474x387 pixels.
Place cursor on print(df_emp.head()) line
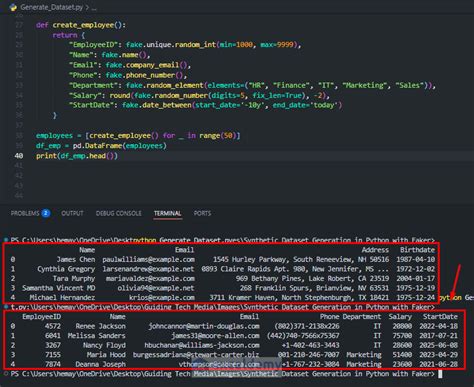click(77, 156)
